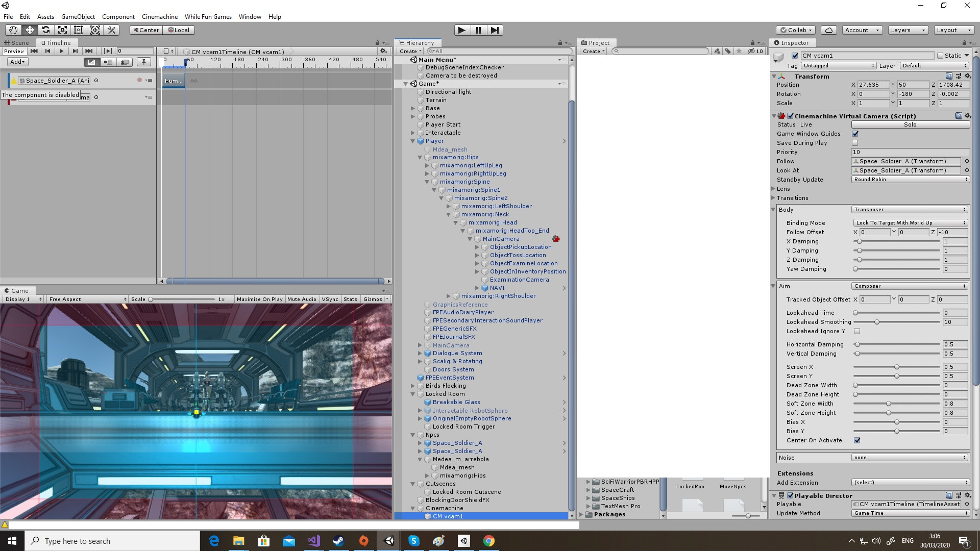Open the Body Transposer dropdown
Screen dimensions: 980x551
tap(910, 209)
